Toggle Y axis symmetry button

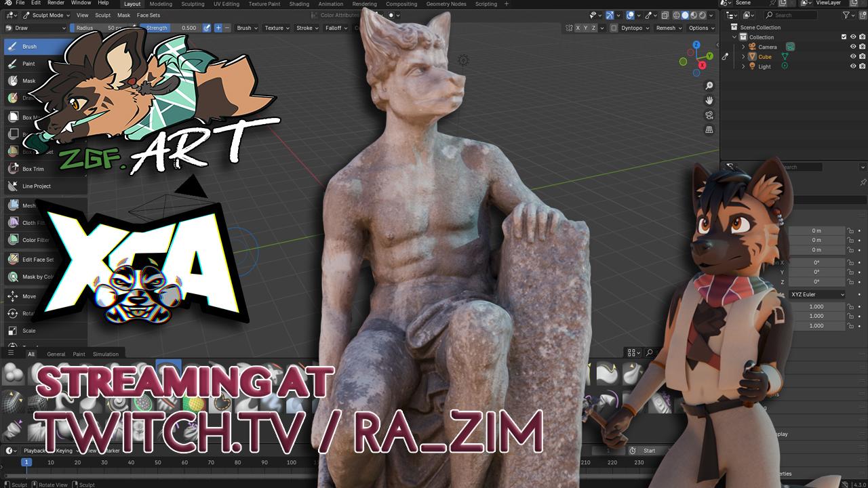[x=587, y=28]
